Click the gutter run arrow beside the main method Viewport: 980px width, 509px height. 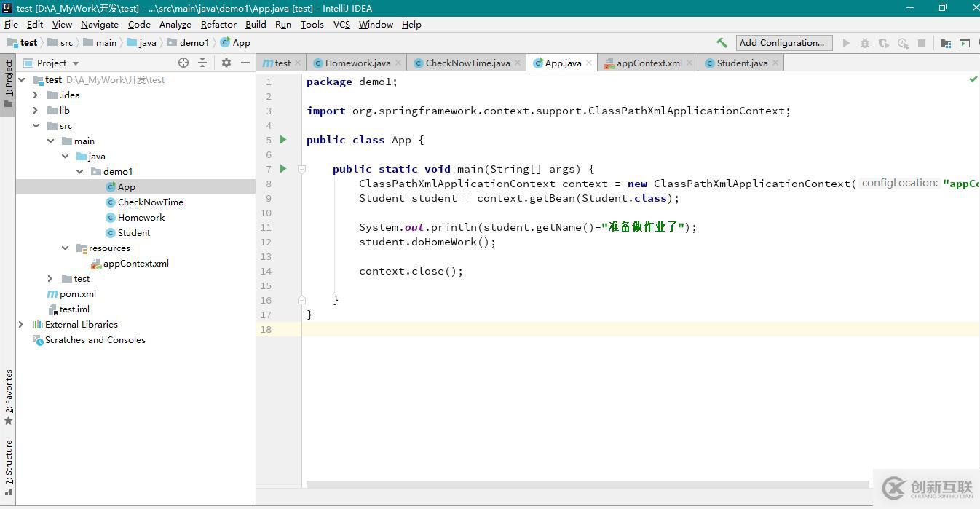[x=283, y=169]
